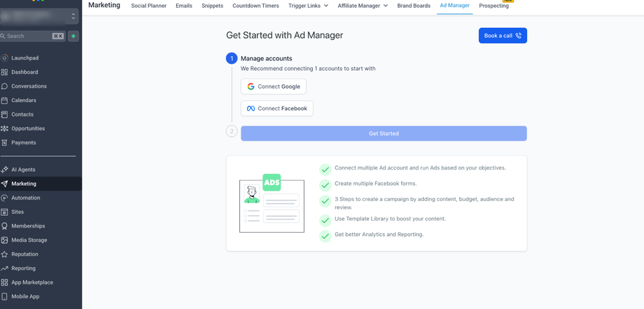This screenshot has width=644, height=309.
Task: Switch to the Emails tab
Action: [x=184, y=6]
